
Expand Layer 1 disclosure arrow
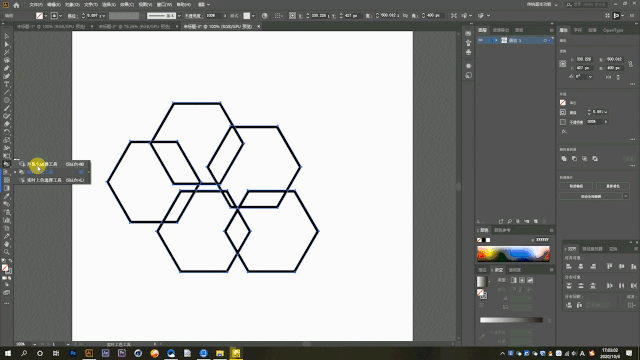point(497,40)
